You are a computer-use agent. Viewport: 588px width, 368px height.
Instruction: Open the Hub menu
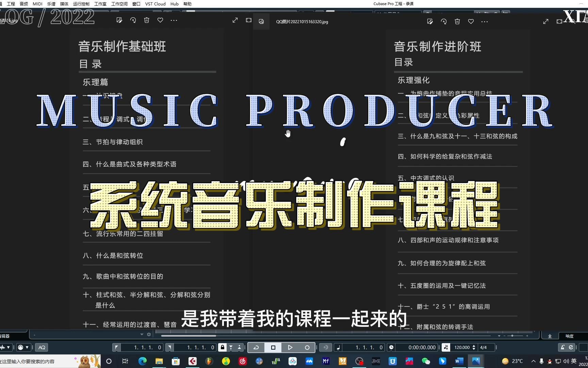coord(174,4)
